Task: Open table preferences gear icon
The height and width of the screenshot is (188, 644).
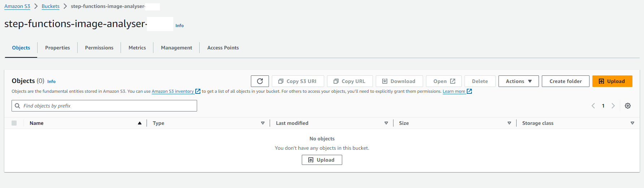Action: pyautogui.click(x=628, y=106)
